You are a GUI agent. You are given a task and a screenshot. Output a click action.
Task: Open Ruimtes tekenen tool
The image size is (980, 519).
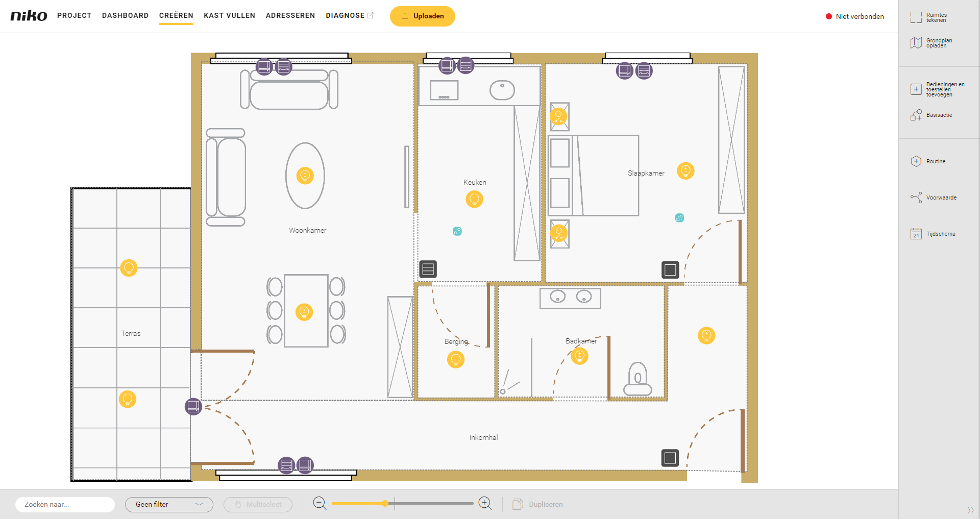coord(928,17)
